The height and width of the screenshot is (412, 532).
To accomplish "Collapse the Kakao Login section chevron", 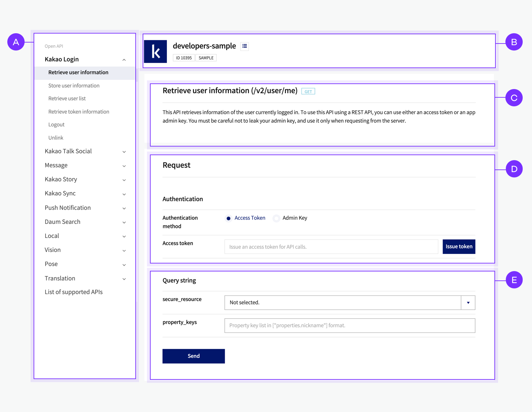I will pyautogui.click(x=124, y=60).
